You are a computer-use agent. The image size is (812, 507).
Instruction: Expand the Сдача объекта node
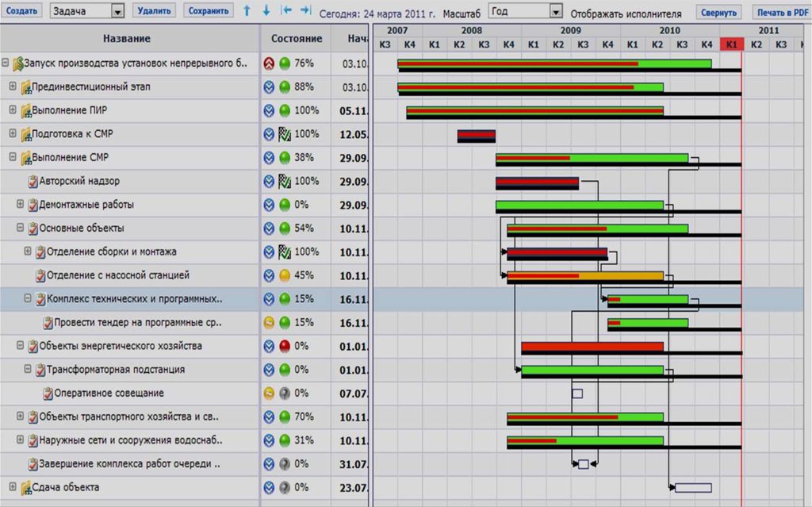point(13,487)
